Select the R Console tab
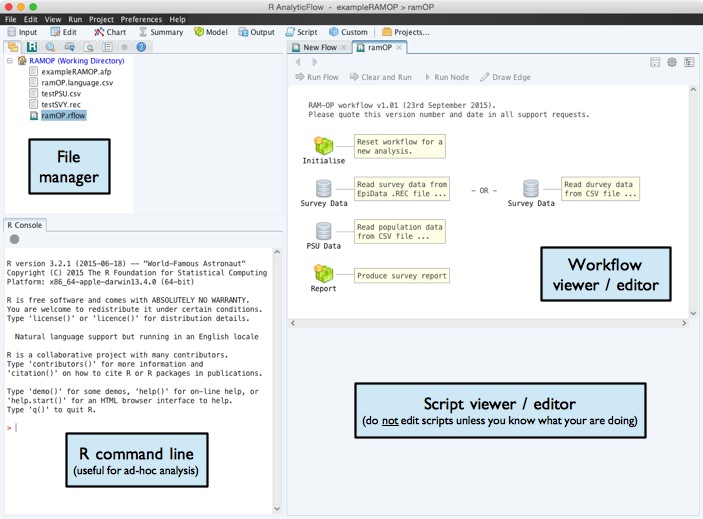The width and height of the screenshot is (703, 519). (25, 225)
